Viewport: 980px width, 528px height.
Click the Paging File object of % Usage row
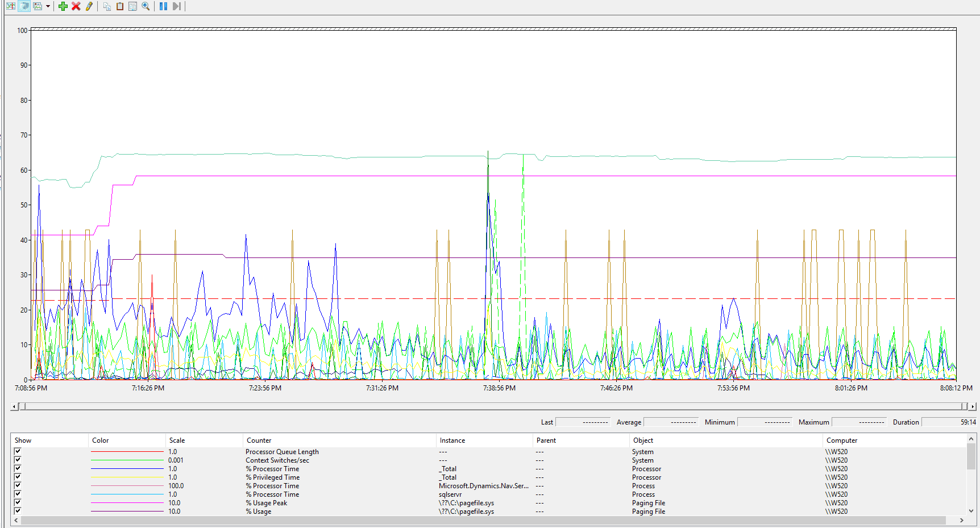[x=649, y=512]
